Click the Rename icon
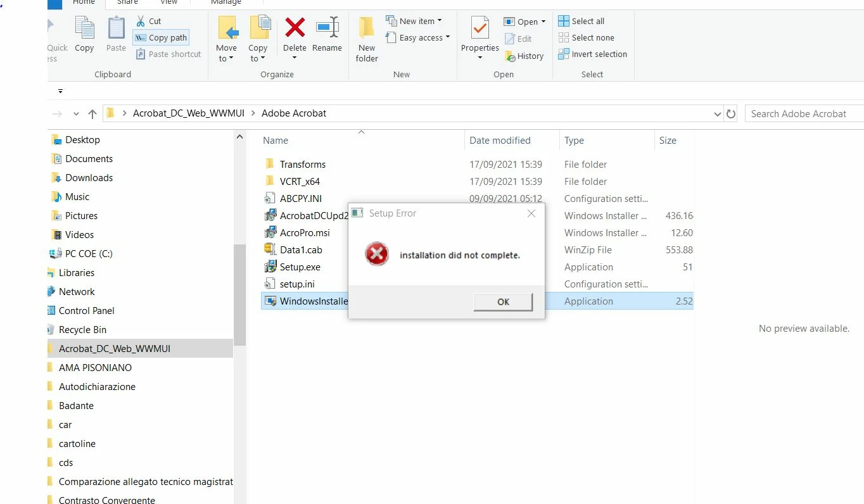 [327, 27]
